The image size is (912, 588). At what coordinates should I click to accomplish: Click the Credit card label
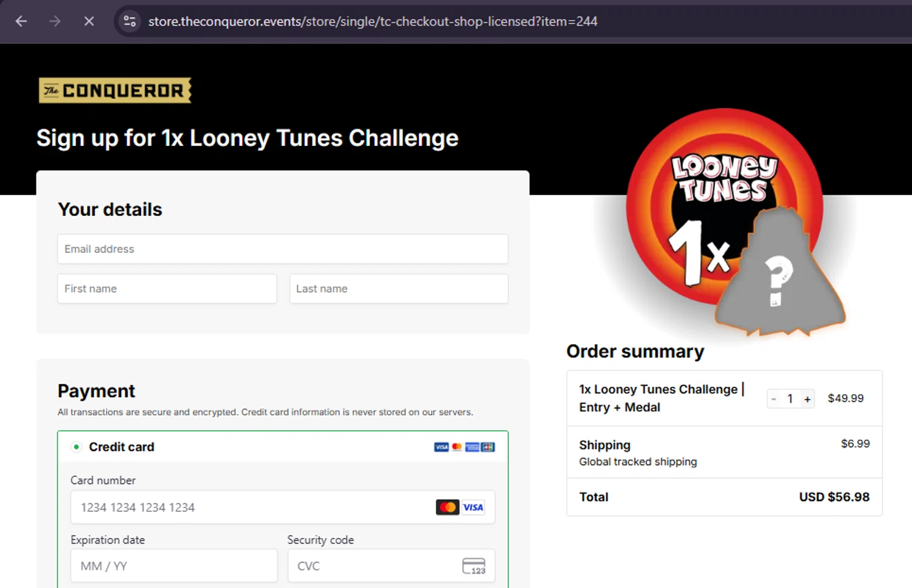[x=122, y=447]
